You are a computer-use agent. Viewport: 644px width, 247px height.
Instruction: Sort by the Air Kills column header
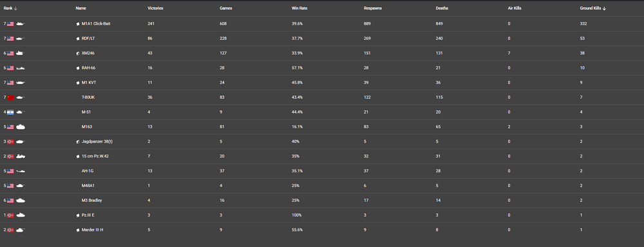pos(515,8)
